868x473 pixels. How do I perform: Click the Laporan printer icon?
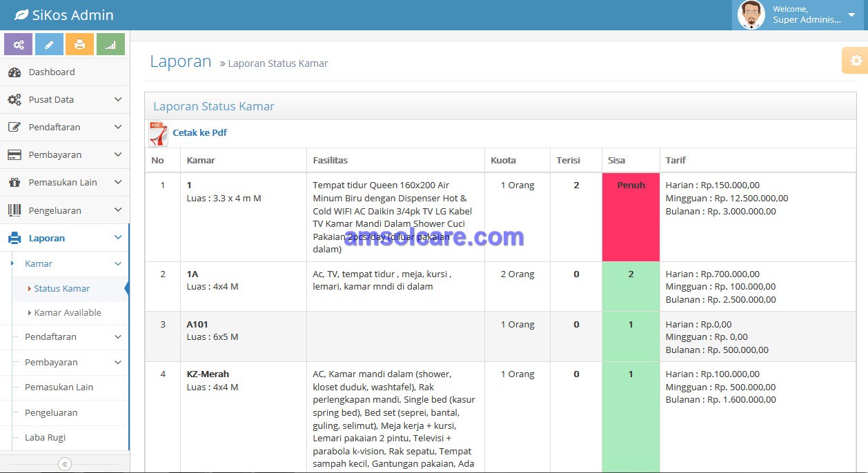14,238
